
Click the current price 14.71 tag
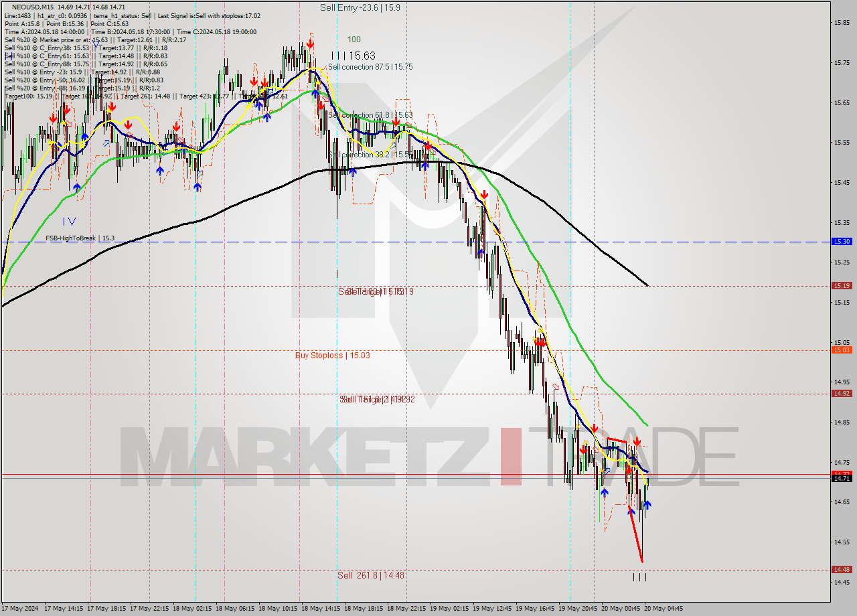841,478
